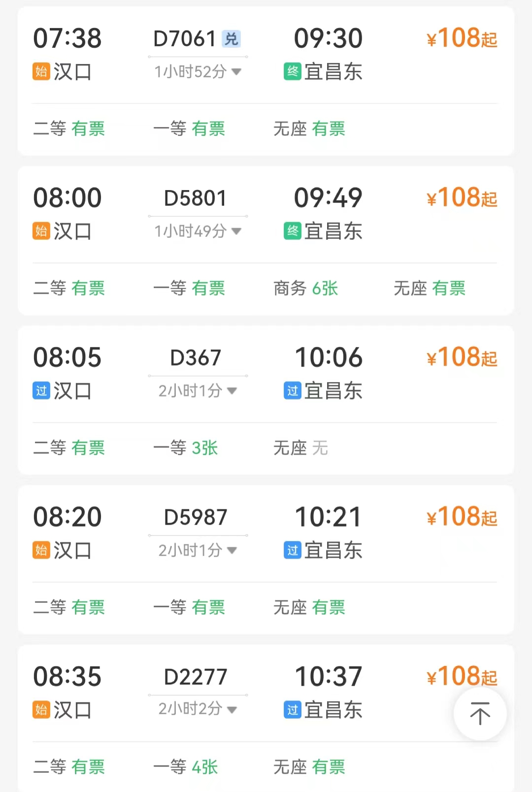Image resolution: width=532 pixels, height=792 pixels.
Task: Tap the green 终 icon for 09:30 arrival
Action: [293, 71]
